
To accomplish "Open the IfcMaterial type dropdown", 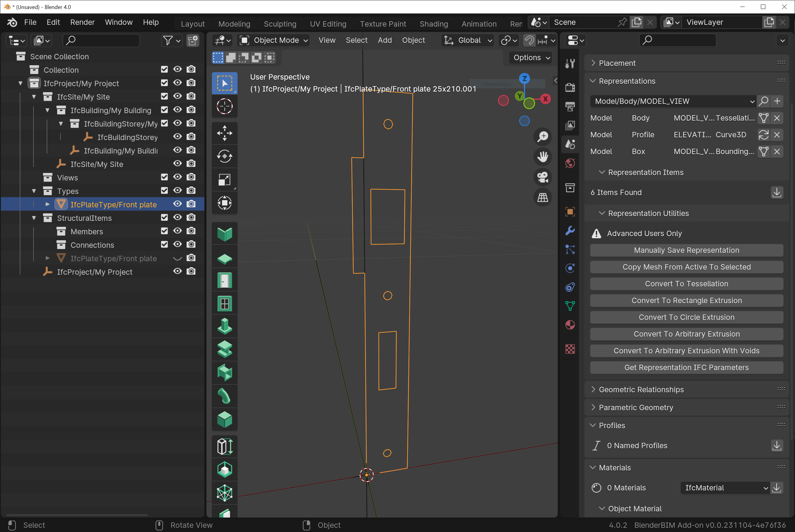I will 725,488.
